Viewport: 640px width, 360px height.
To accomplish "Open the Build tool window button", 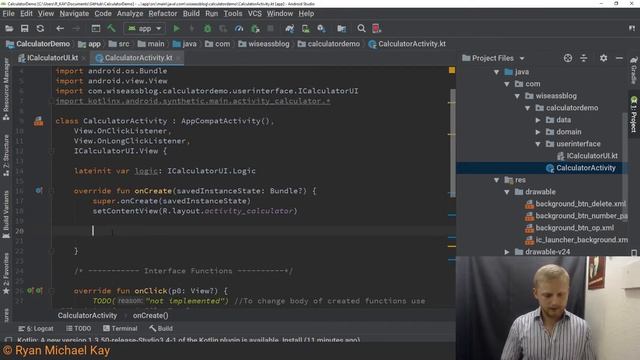I will (x=161, y=329).
